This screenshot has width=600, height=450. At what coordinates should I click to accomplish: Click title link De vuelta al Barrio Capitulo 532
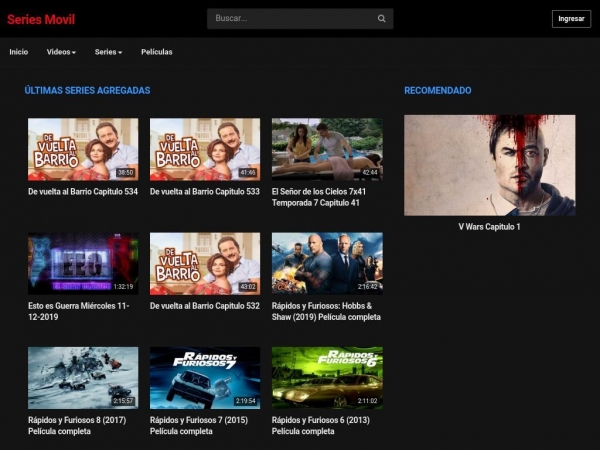point(205,306)
